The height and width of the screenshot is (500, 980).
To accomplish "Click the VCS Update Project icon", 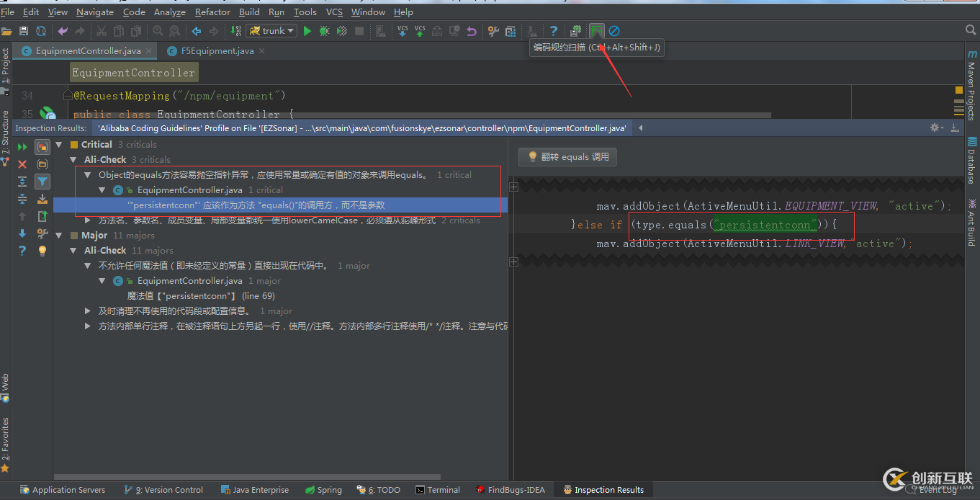I will coord(403,31).
